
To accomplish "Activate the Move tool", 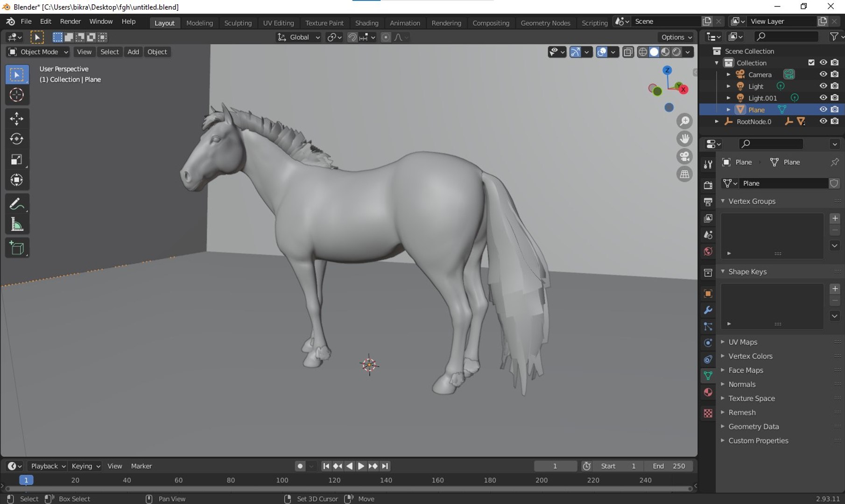I will (17, 119).
